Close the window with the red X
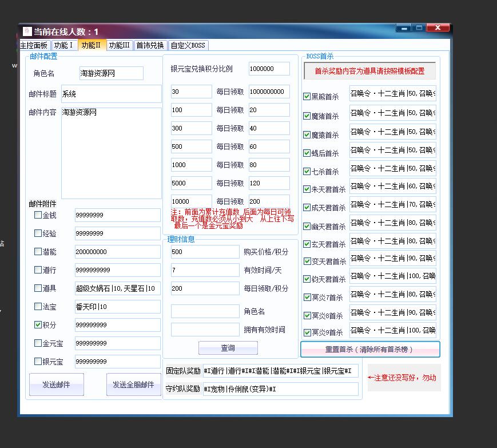 click(x=438, y=28)
